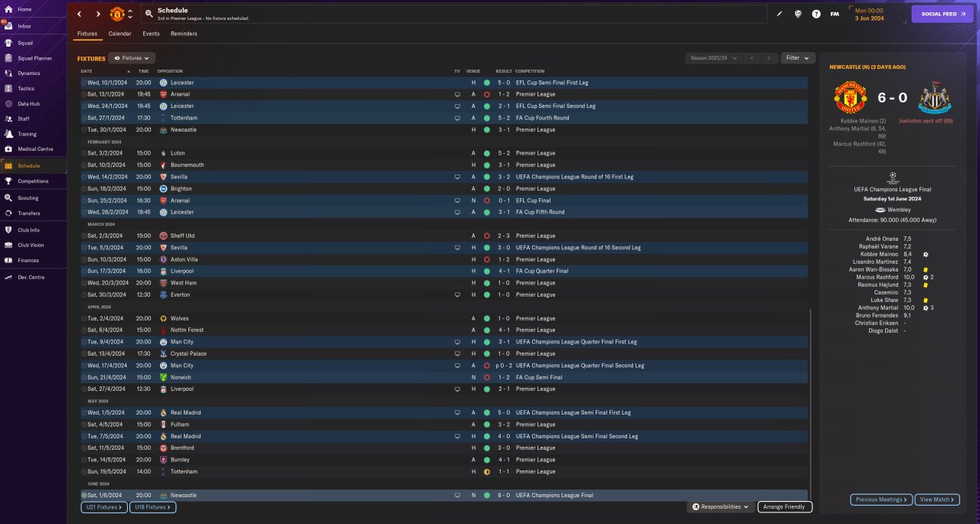
Task: Click the Social Feed button
Action: [942, 14]
